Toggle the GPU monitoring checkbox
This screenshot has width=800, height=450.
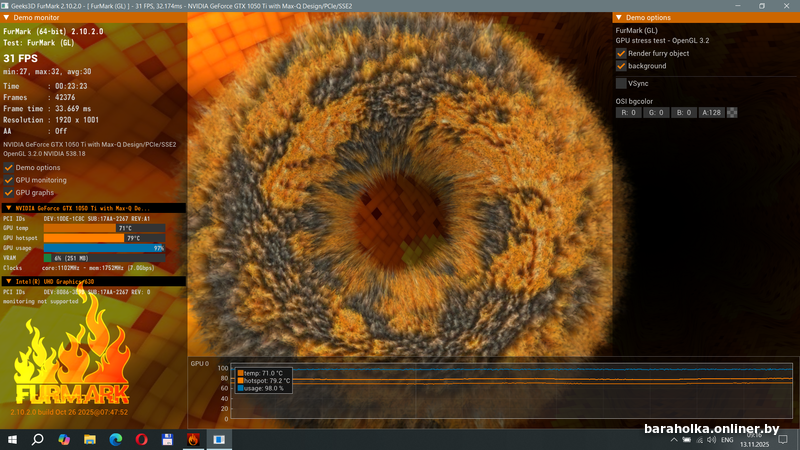(9, 180)
